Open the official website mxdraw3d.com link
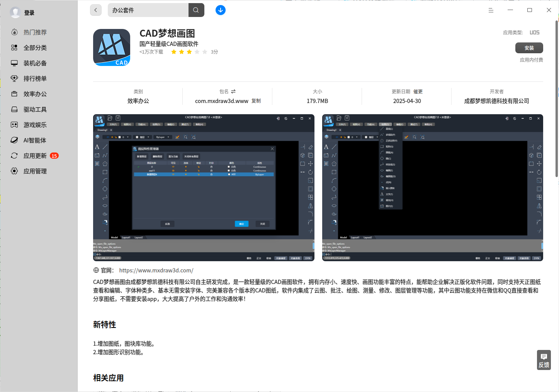Viewport: 559px width, 392px height. (156, 270)
